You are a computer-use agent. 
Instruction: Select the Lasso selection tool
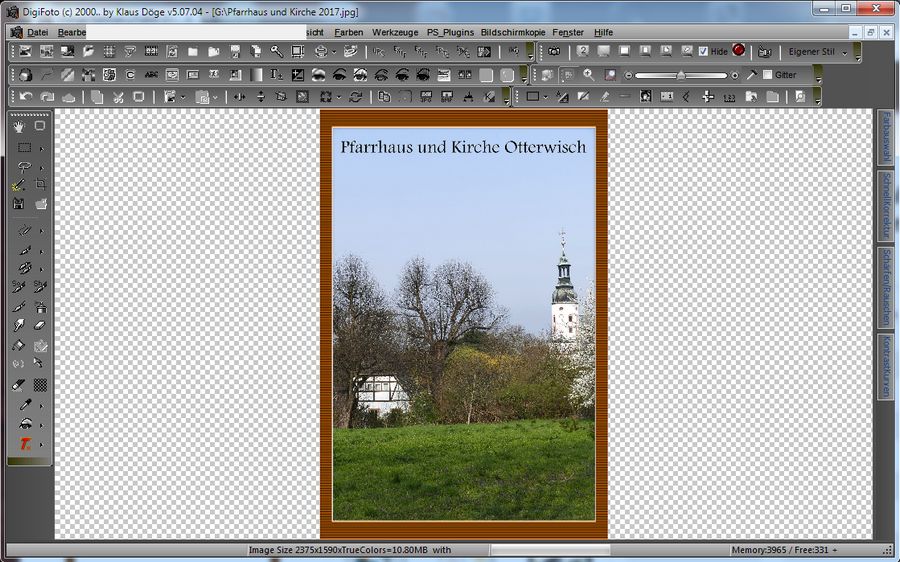tap(24, 166)
